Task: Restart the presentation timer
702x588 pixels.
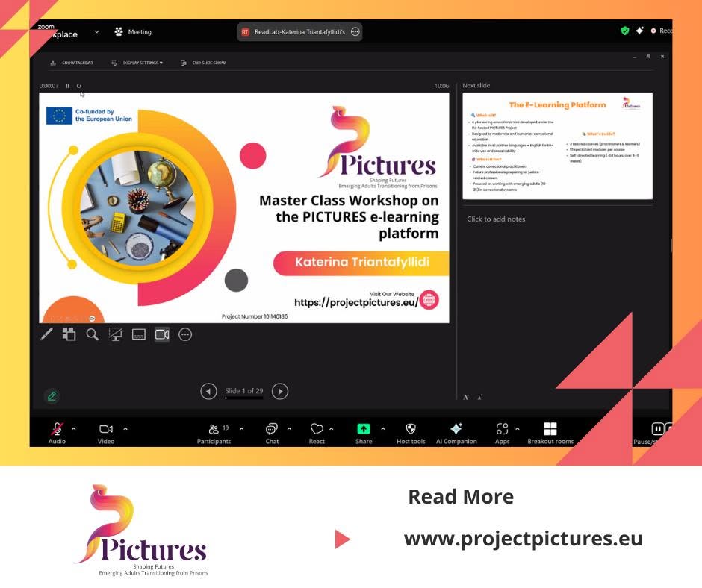Action: pos(79,86)
